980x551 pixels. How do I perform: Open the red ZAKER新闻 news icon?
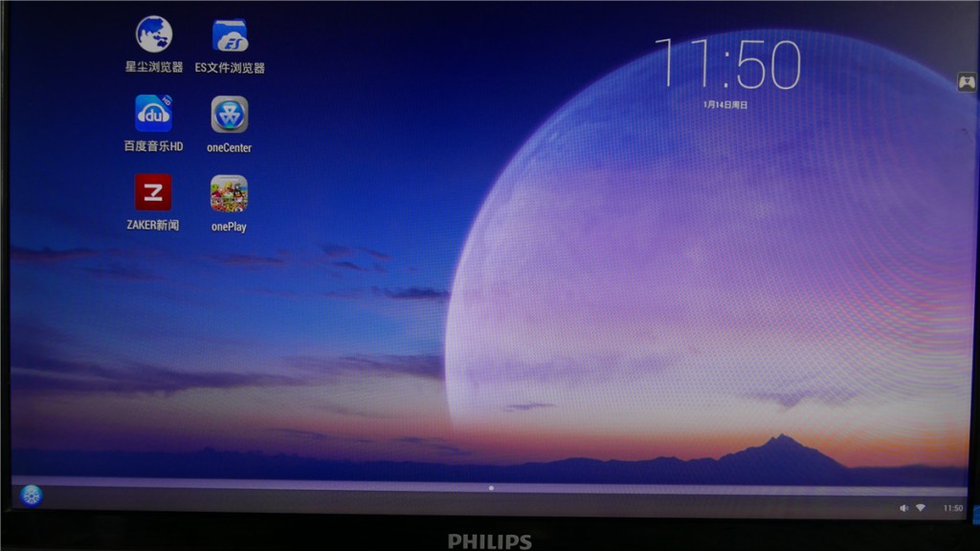153,192
